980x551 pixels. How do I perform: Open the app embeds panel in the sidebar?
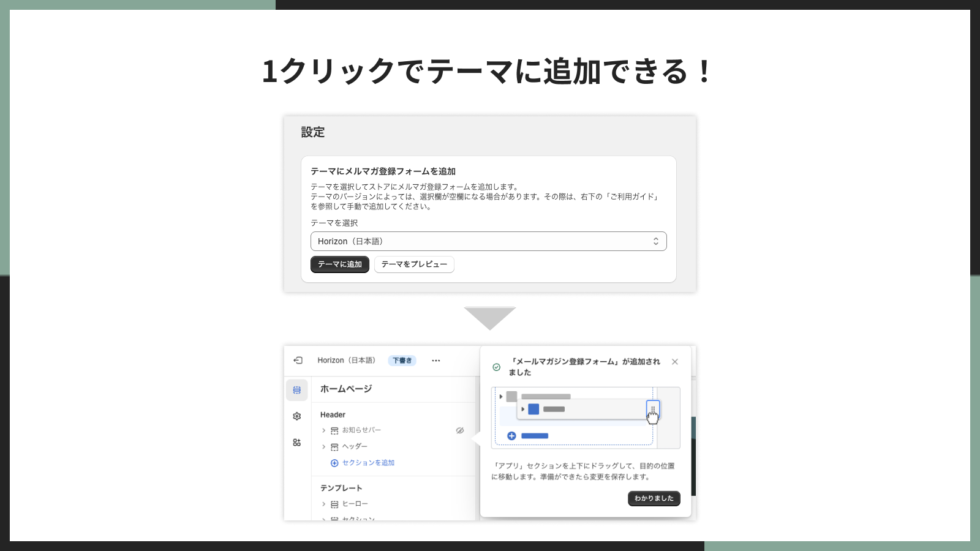(x=298, y=443)
